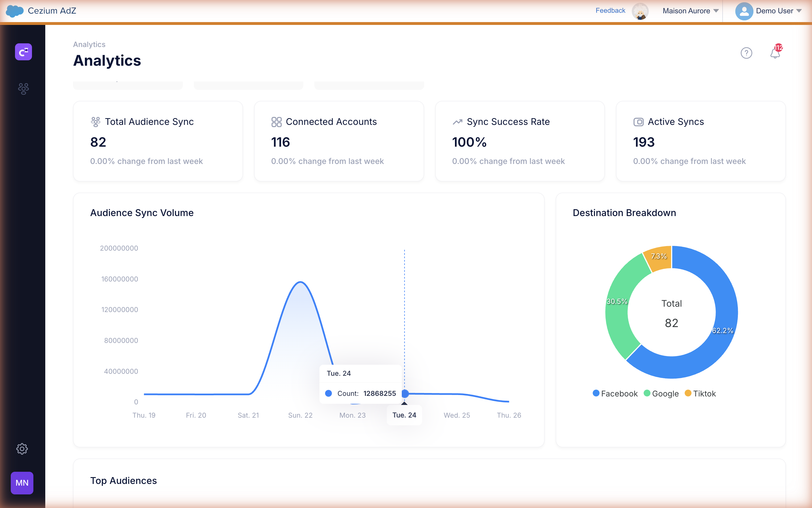Toggle Facebook series in the donut legend
This screenshot has height=508, width=812.
pyautogui.click(x=615, y=393)
